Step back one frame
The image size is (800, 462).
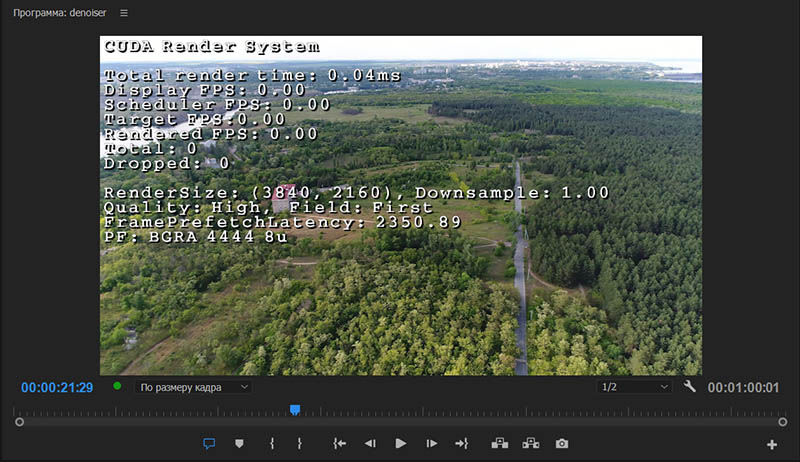point(370,444)
